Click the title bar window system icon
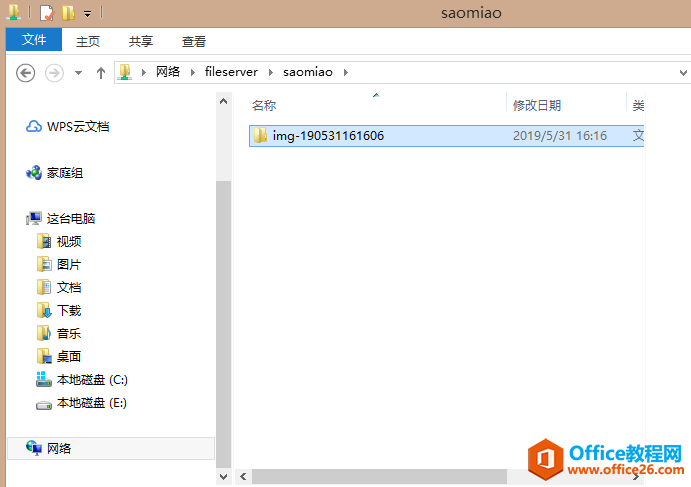This screenshot has height=487, width=691. tap(14, 12)
